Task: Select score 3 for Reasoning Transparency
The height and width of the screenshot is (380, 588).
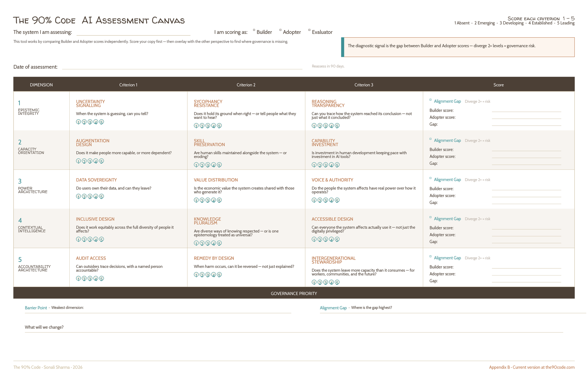Action: point(326,126)
